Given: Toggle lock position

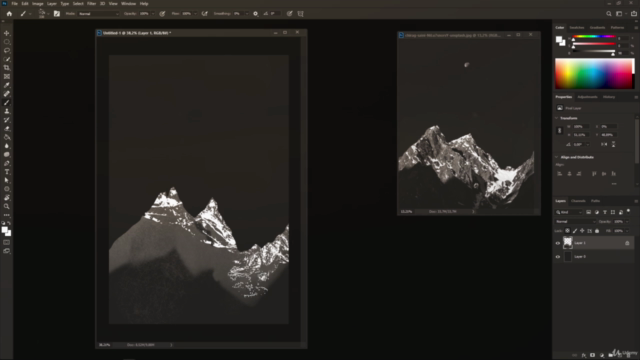Looking at the screenshot, I should click(582, 231).
